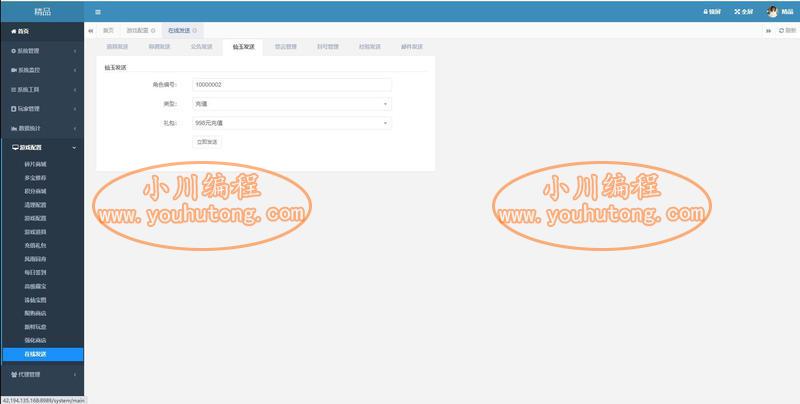Click the gear icon for 系统管理
The width and height of the screenshot is (800, 404).
[x=14, y=51]
